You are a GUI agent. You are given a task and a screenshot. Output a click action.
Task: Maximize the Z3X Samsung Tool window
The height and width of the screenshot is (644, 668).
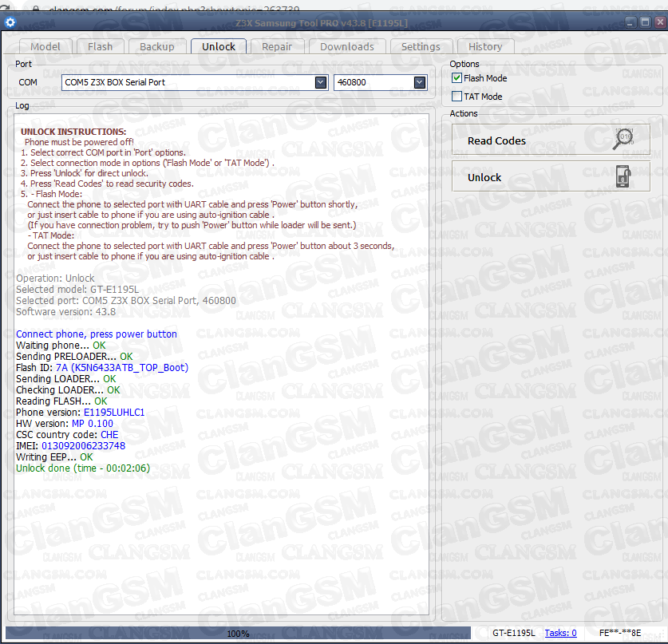(x=646, y=22)
